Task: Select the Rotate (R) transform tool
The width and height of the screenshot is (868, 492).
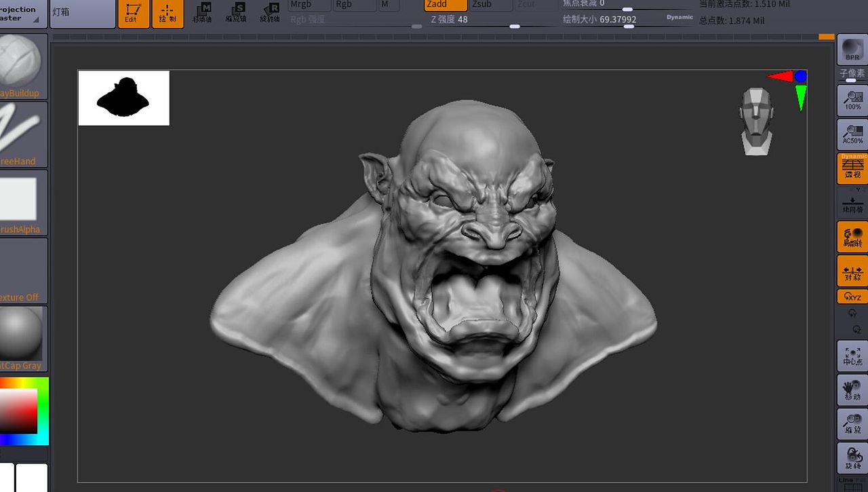Action: 270,12
